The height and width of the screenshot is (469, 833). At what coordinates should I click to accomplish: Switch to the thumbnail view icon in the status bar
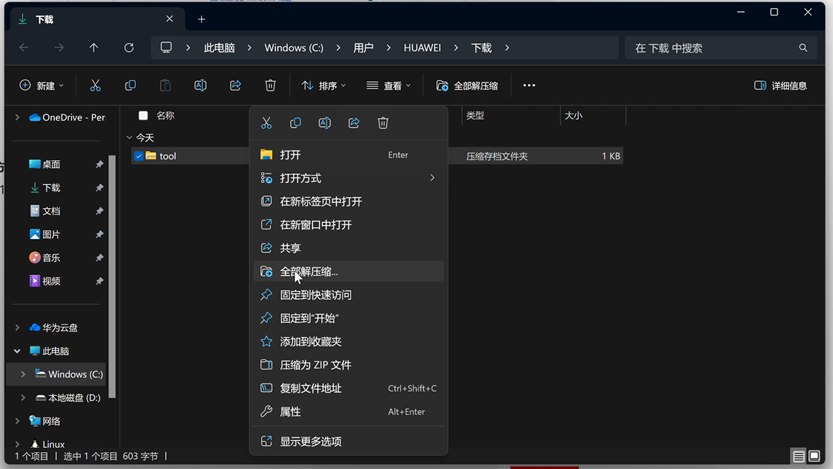point(816,456)
